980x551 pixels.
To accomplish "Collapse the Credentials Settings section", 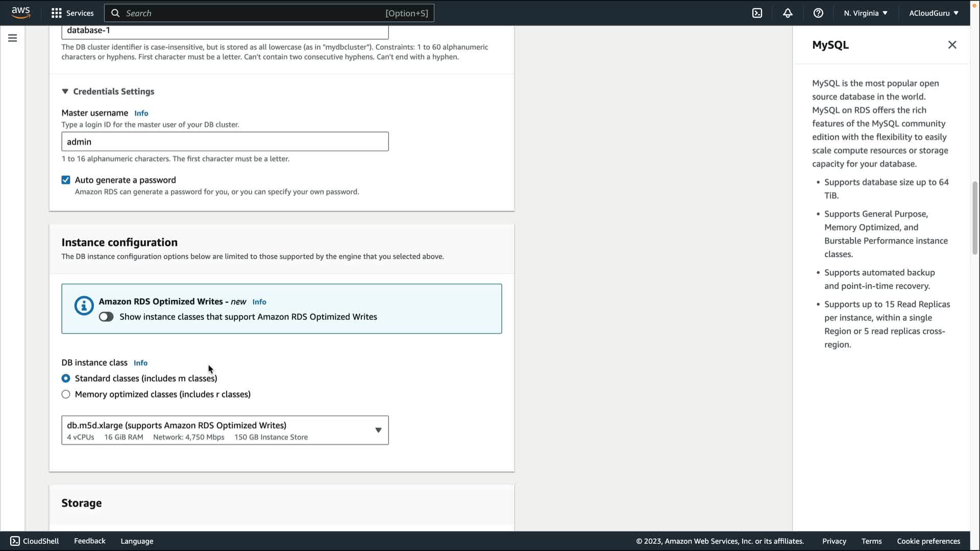I will click(65, 91).
